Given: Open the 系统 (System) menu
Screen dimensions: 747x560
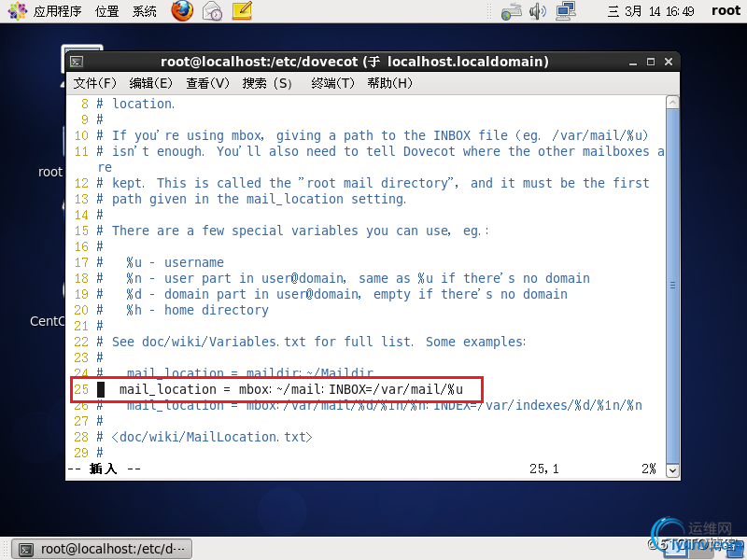Looking at the screenshot, I should click(x=145, y=11).
